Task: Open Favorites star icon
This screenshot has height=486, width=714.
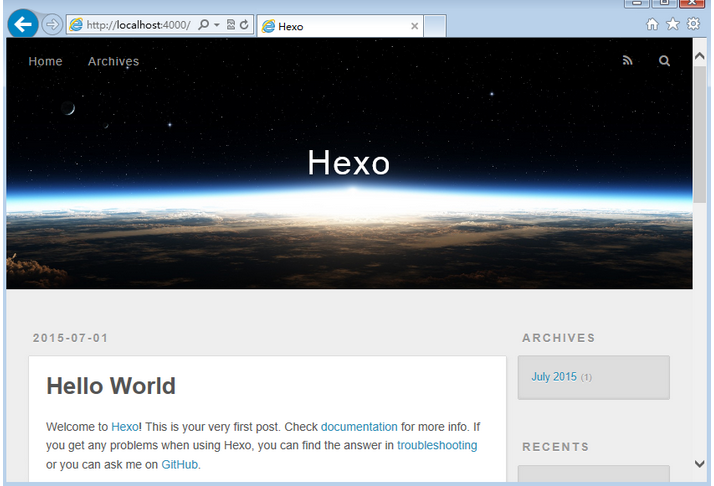Action: 673,24
